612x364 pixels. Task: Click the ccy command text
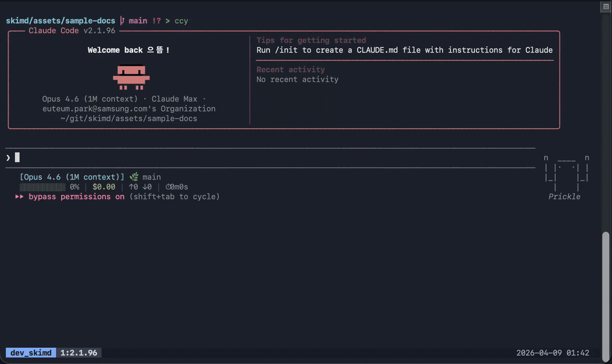(181, 21)
